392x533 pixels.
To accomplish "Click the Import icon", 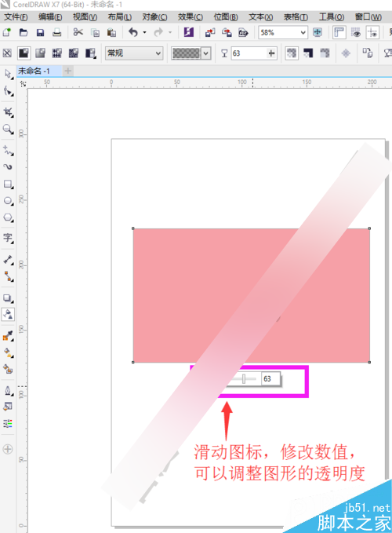I will pyautogui.click(x=210, y=33).
